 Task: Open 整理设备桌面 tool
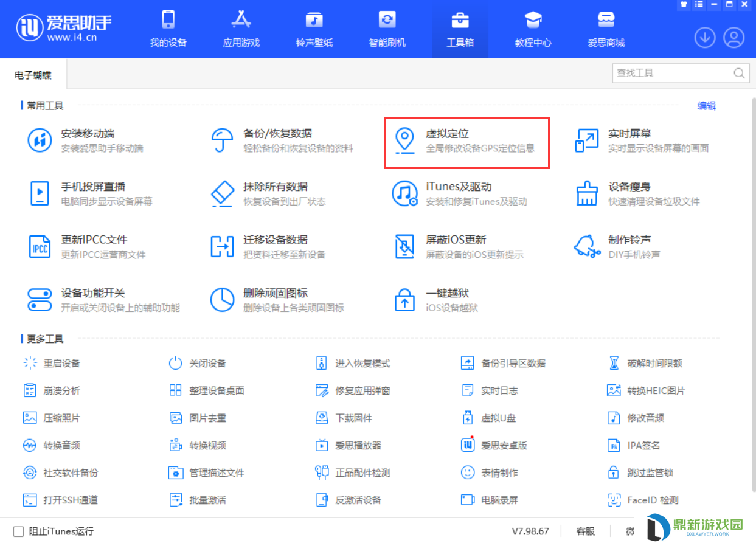tap(207, 390)
